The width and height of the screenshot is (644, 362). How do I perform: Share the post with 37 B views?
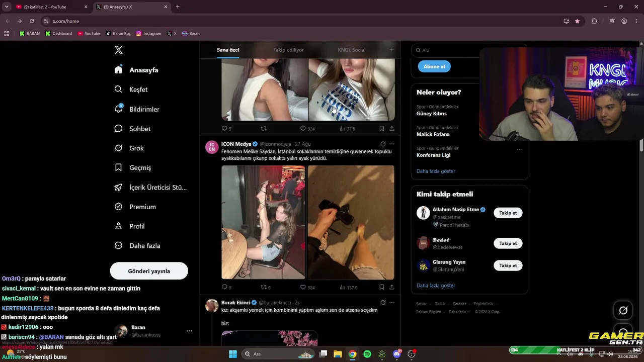pos(392,128)
